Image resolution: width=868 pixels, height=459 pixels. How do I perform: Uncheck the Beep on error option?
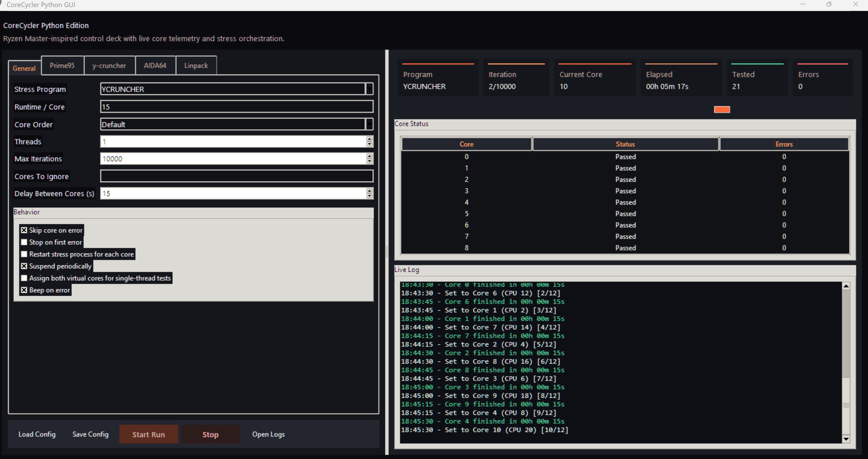click(24, 290)
